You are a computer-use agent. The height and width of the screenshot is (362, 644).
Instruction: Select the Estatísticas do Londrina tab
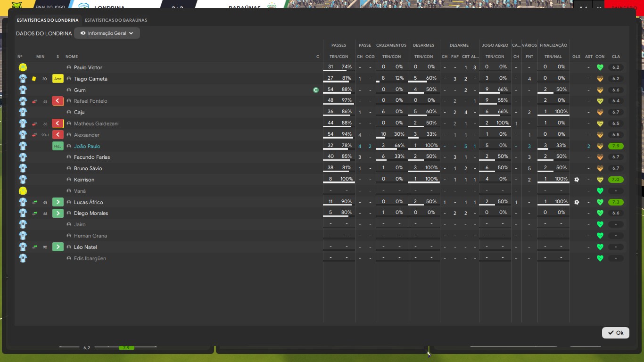coord(48,20)
